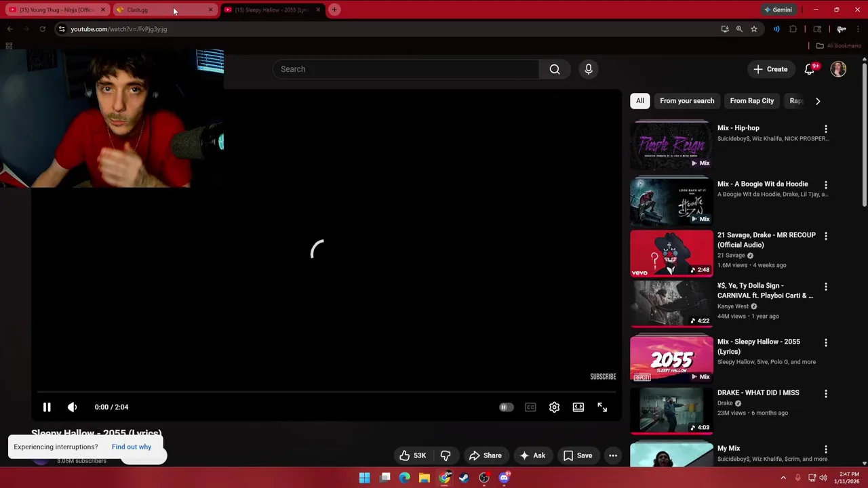Go back to the previous page
The height and width of the screenshot is (488, 868).
tap(9, 29)
